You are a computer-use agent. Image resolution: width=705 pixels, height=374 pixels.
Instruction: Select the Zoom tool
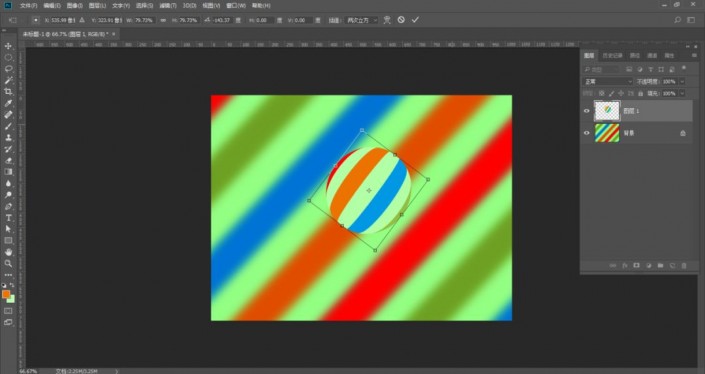(8, 263)
